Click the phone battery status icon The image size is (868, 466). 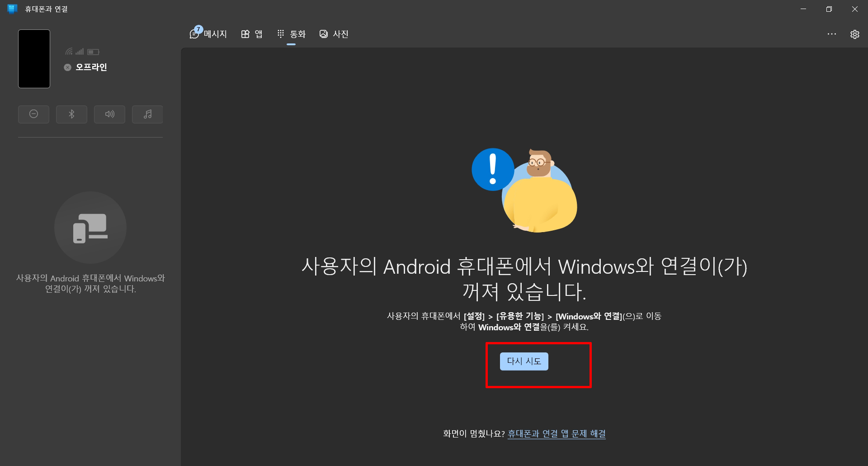[x=93, y=52]
